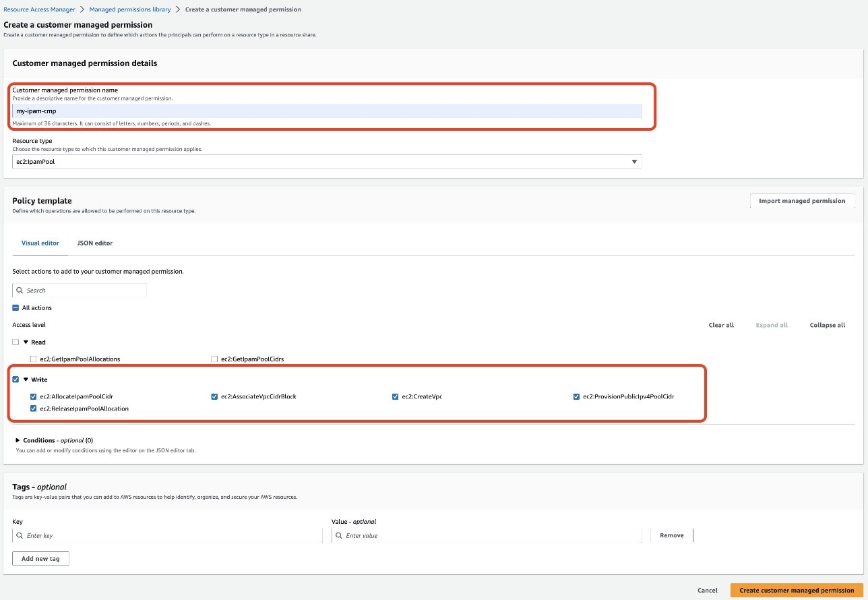Check ec2:GetIpamPoolAllocations checkbox
The height and width of the screenshot is (600, 868).
[x=34, y=359]
